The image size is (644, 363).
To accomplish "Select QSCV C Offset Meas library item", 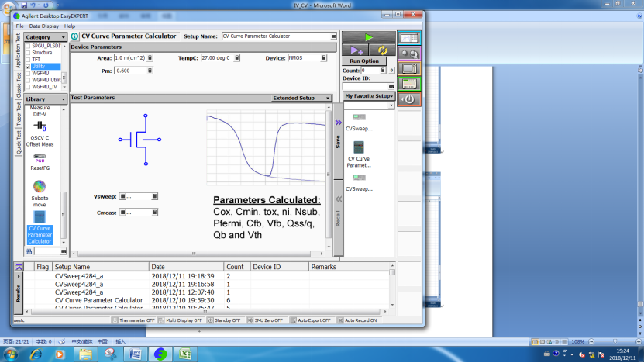I will tap(40, 133).
